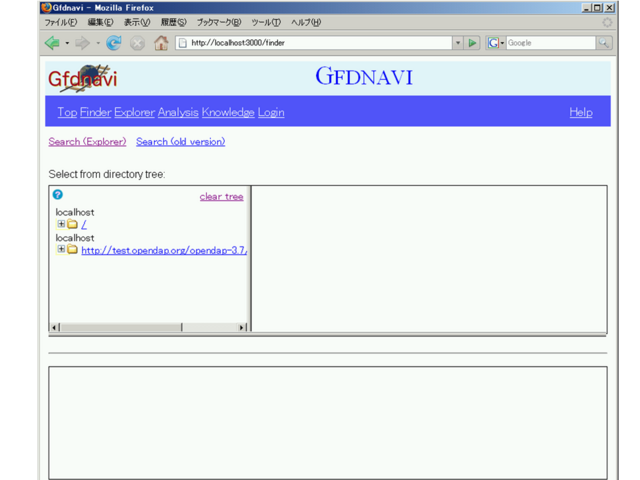Click the Gfdnavi logo image
The image size is (640, 480).
pyautogui.click(x=82, y=78)
